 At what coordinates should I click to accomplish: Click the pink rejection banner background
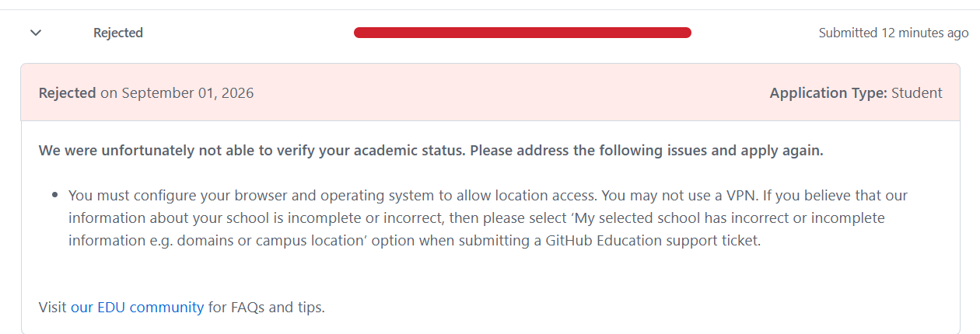(490, 93)
